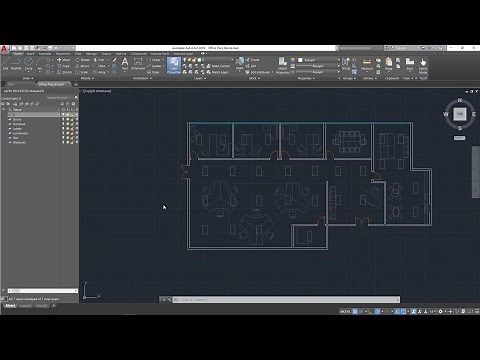Screen dimensions: 480x360
Task: Expand the Properties panel dropdown
Action: pyautogui.click(x=305, y=78)
